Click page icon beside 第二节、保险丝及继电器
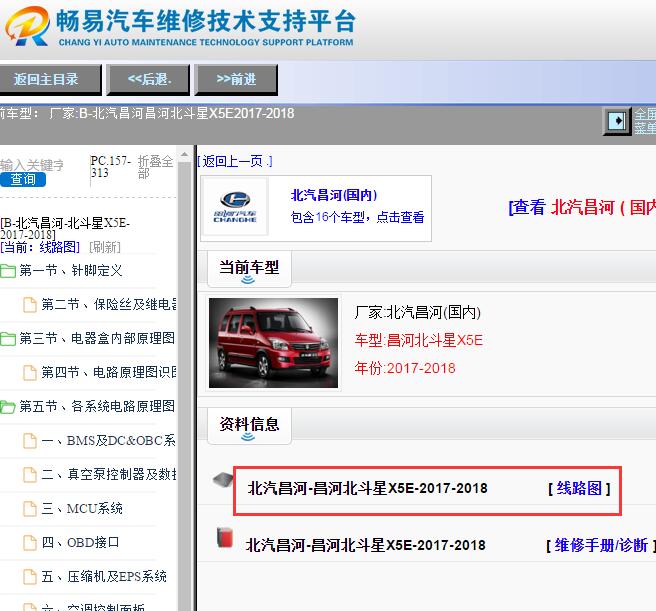The height and width of the screenshot is (611, 656). coord(30,305)
